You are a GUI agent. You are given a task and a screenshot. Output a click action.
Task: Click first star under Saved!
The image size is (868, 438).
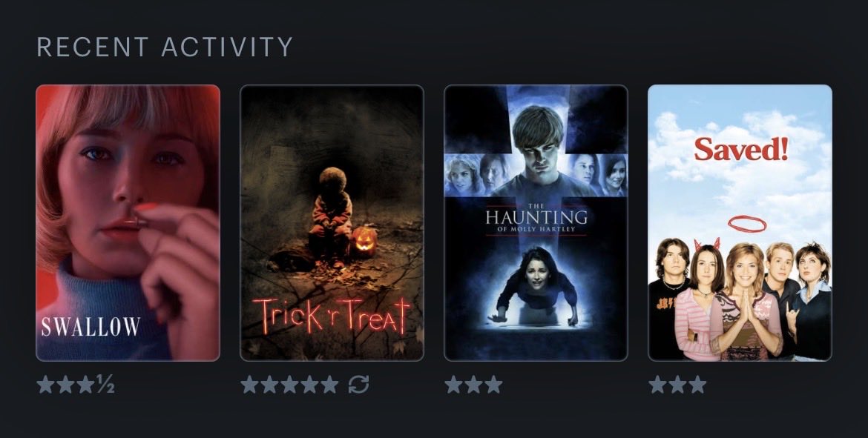[x=657, y=385]
